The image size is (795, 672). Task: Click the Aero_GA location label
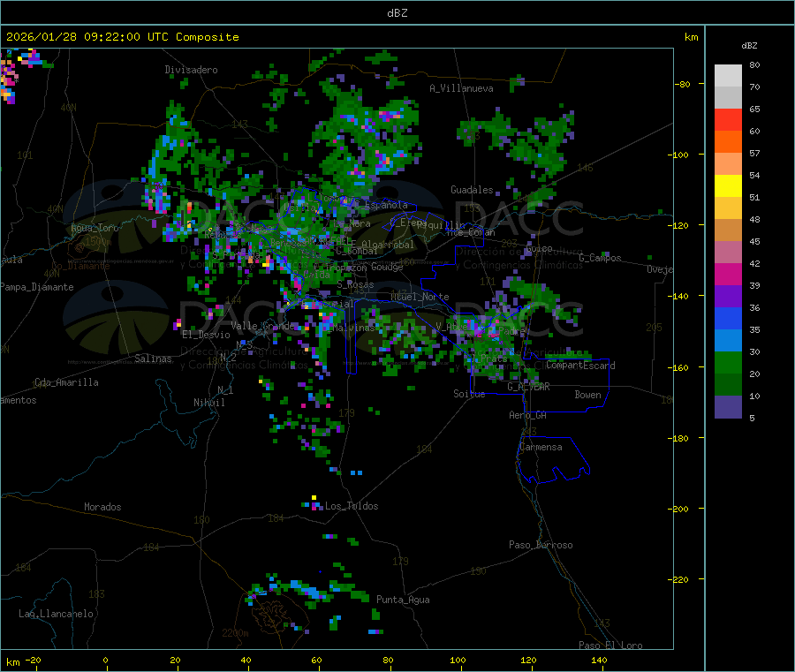click(528, 415)
